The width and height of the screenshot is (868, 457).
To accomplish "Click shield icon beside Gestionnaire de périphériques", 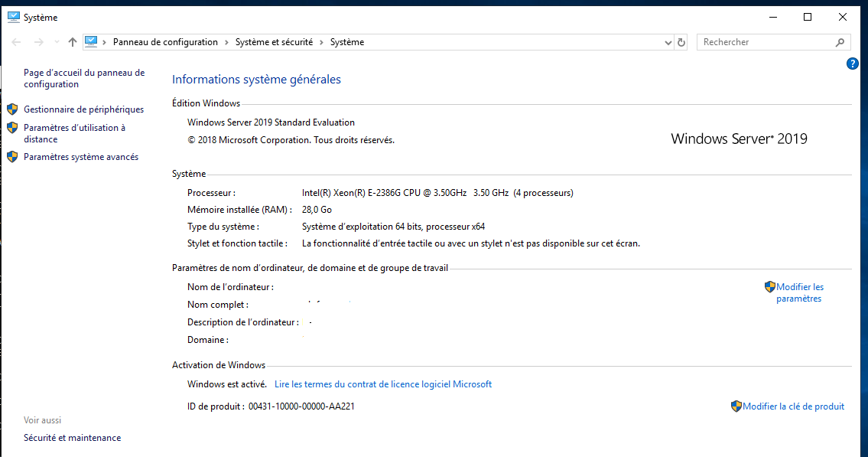I will click(12, 109).
